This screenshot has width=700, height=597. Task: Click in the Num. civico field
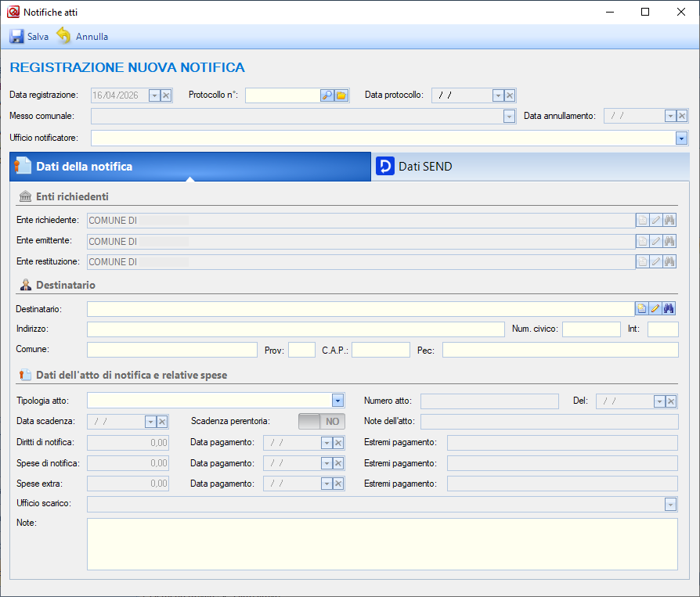[590, 329]
